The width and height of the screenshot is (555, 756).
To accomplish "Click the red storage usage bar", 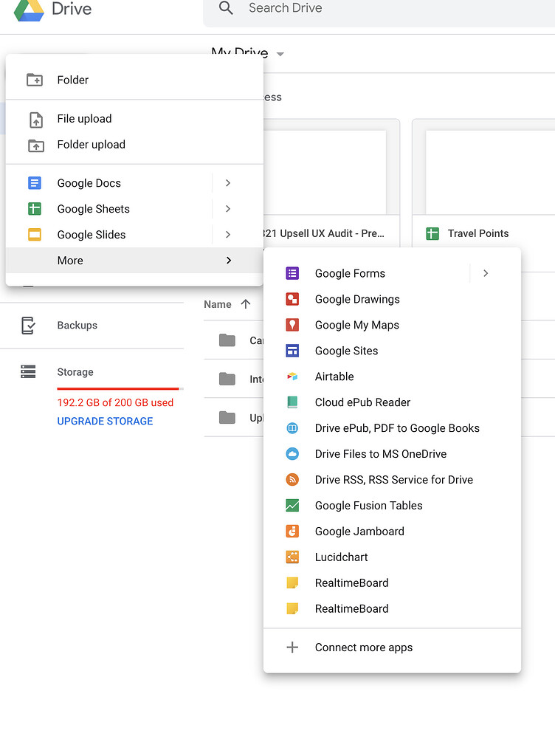I will 118,388.
